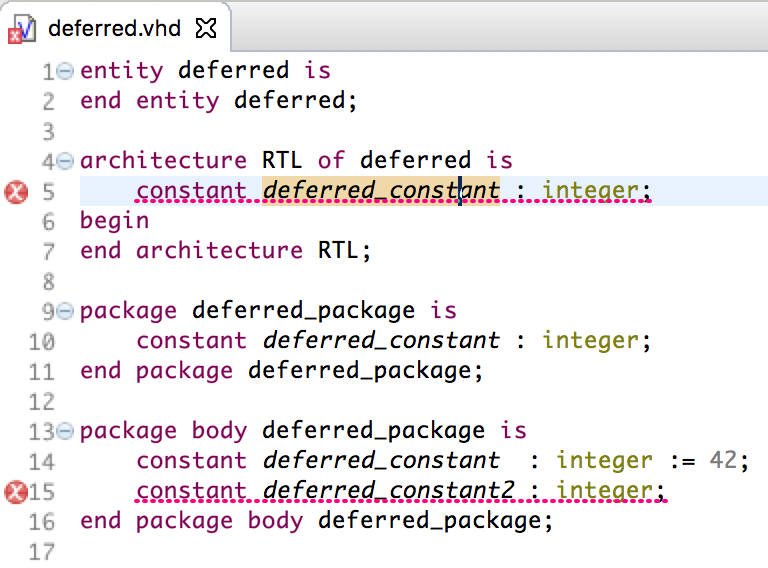Click the error marker on line 5
768x568 pixels.
[16, 191]
